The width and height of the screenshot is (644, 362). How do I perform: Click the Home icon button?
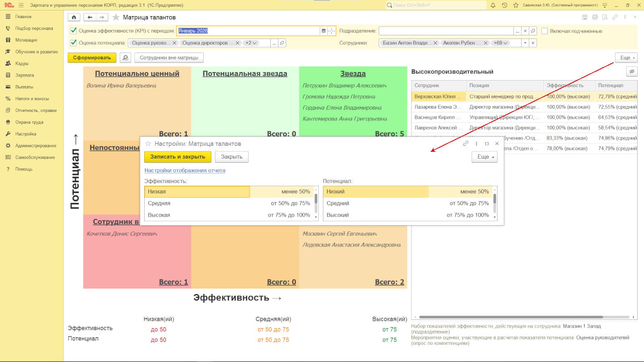pos(74,17)
